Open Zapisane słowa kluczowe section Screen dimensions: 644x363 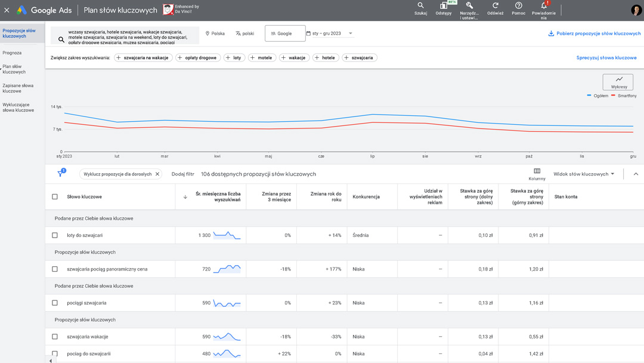click(18, 88)
